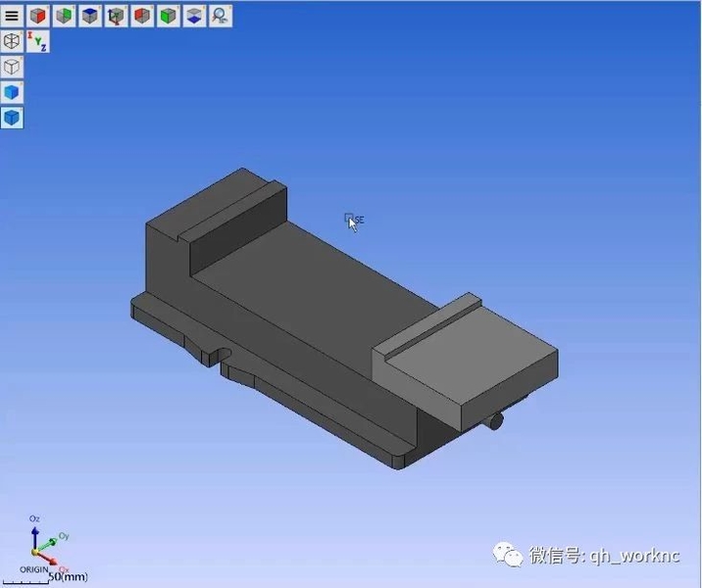Select the red right-face cube view

(37, 16)
